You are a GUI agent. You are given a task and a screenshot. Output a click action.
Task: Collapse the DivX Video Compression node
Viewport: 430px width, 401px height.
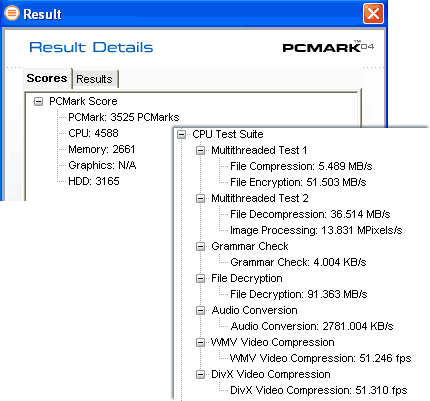pyautogui.click(x=200, y=374)
